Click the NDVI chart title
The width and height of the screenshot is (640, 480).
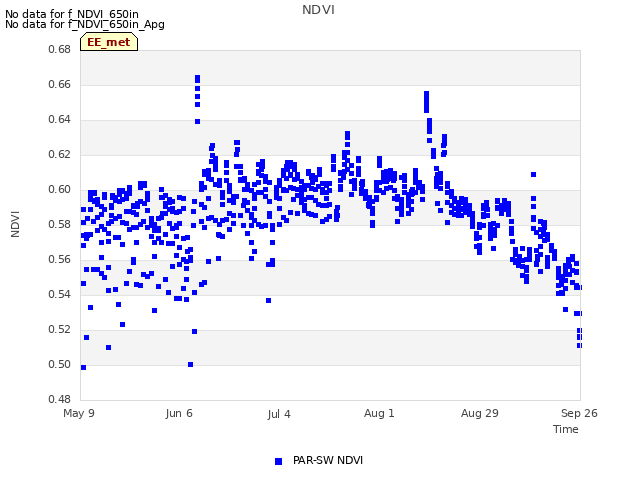(318, 10)
